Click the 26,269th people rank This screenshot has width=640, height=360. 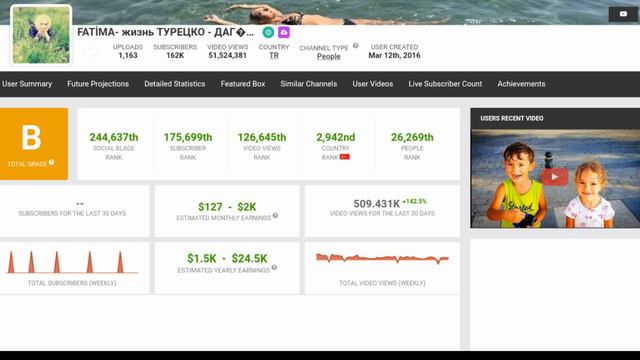[412, 137]
